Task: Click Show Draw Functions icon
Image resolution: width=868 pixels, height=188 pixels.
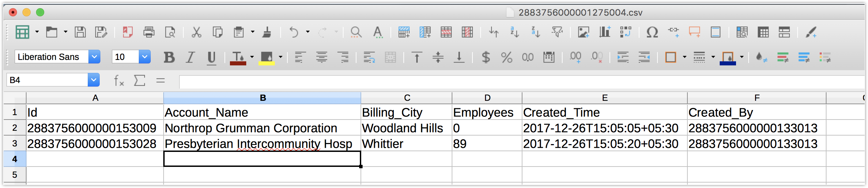Action: [811, 32]
